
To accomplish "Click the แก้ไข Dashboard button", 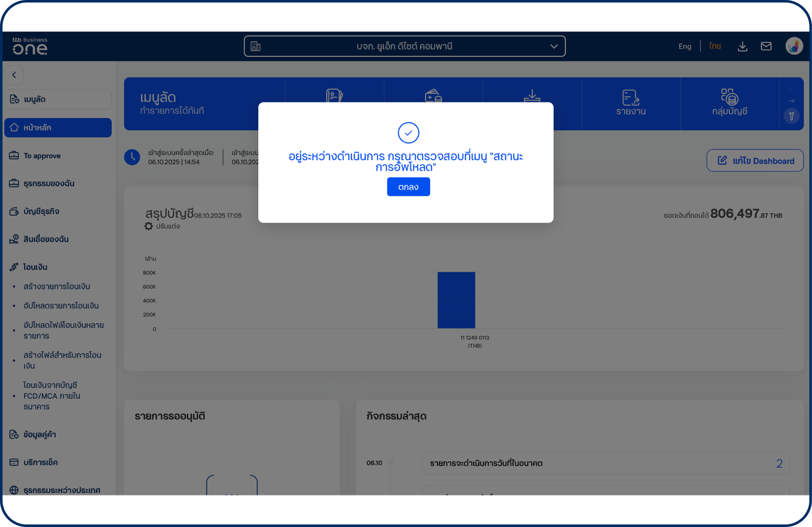I will [x=755, y=161].
